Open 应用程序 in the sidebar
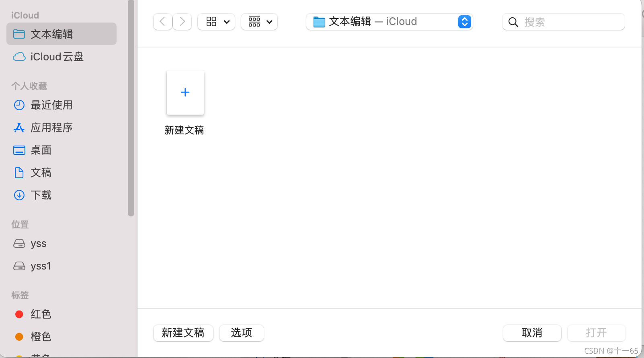The image size is (644, 358). click(62, 128)
